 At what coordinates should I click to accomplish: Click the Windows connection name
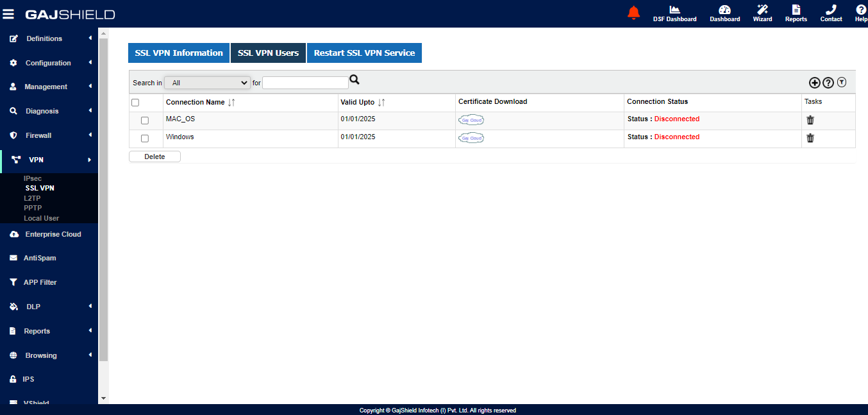coord(180,137)
